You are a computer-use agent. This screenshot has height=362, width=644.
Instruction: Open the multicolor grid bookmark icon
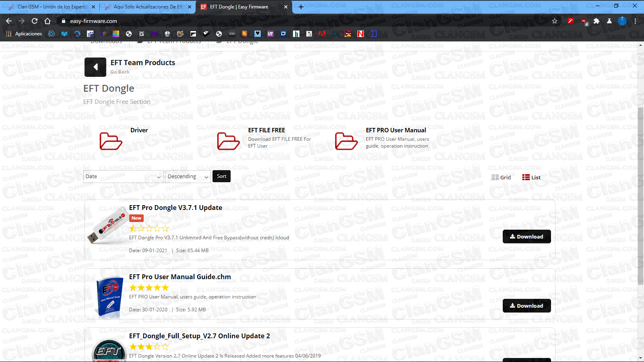tap(116, 34)
